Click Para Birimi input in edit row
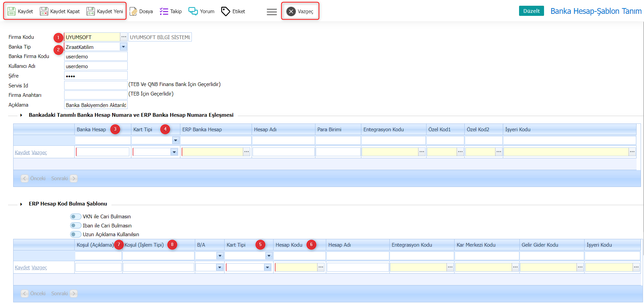This screenshot has height=303, width=644. pos(338,152)
